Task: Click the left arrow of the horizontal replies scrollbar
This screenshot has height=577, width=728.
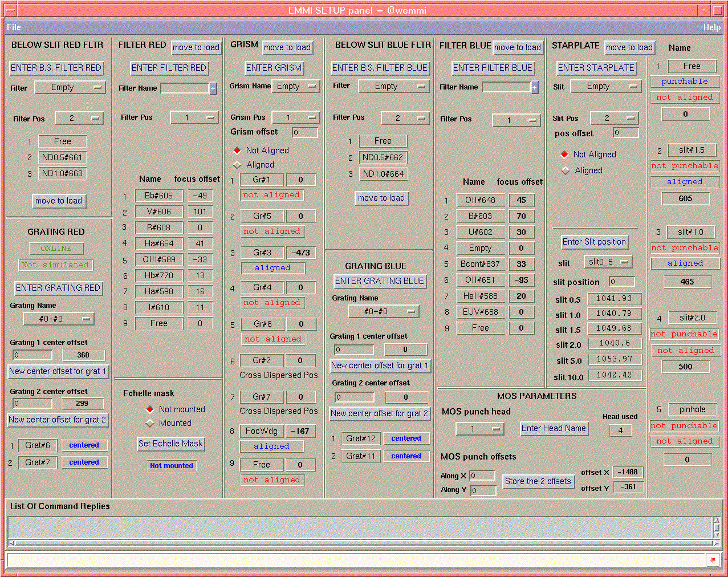Action: [x=11, y=543]
